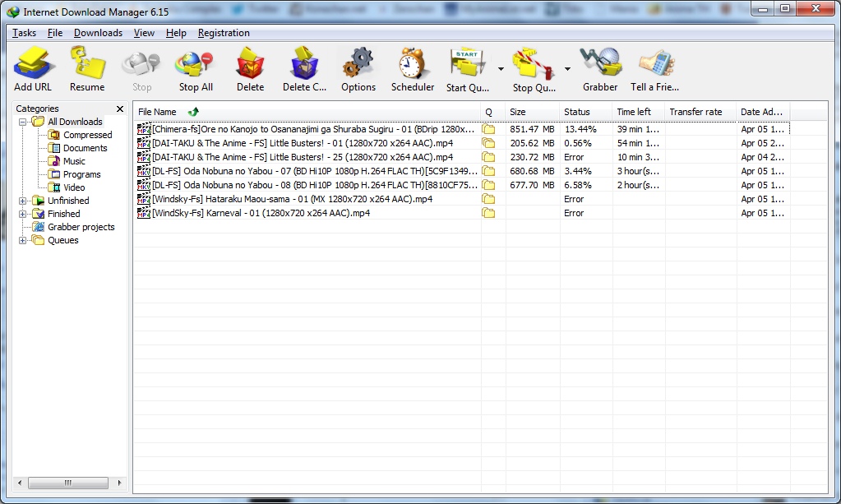This screenshot has height=504, width=841.
Task: Select the Queues folder label
Action: pyautogui.click(x=62, y=240)
